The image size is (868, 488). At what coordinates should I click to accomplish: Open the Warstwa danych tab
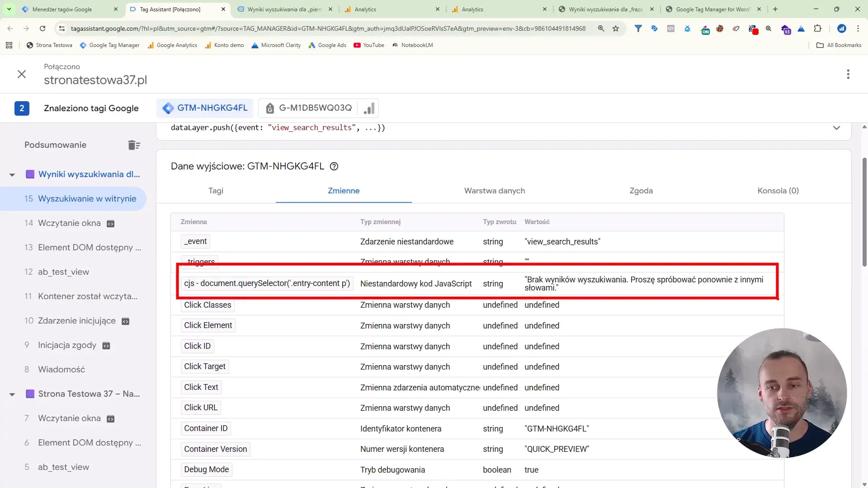[x=495, y=191]
